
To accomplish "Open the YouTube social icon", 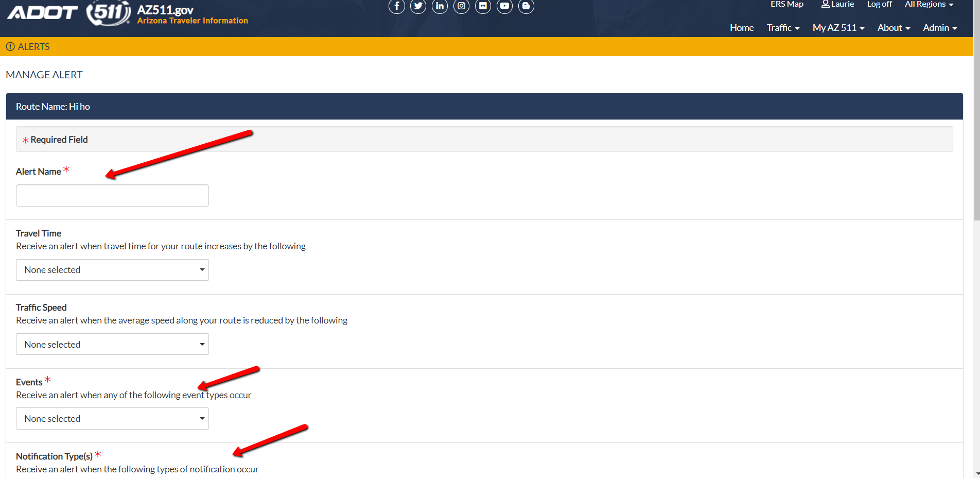I will pyautogui.click(x=504, y=6).
